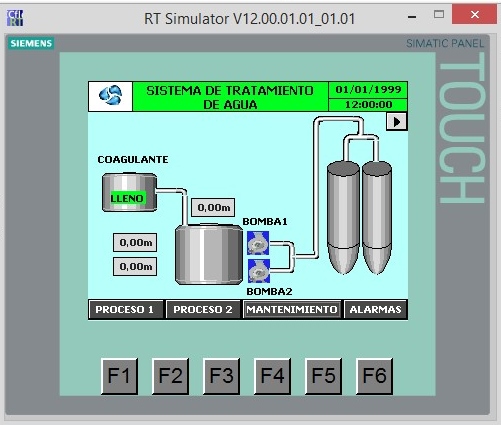This screenshot has width=501, height=425.
Task: Show the ALARMAS screen
Action: click(375, 310)
